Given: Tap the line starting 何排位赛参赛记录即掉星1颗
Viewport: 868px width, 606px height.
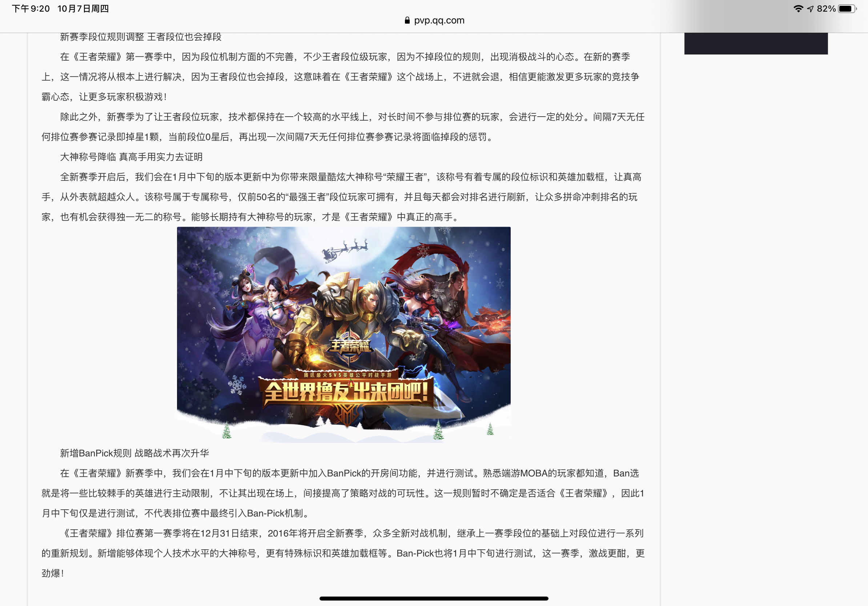Looking at the screenshot, I should (x=268, y=137).
